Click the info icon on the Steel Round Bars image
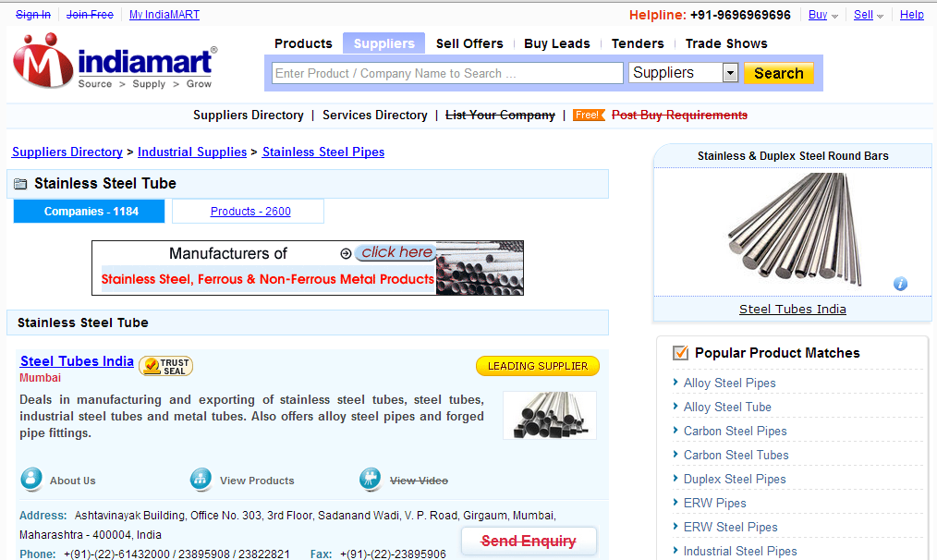 pyautogui.click(x=900, y=284)
